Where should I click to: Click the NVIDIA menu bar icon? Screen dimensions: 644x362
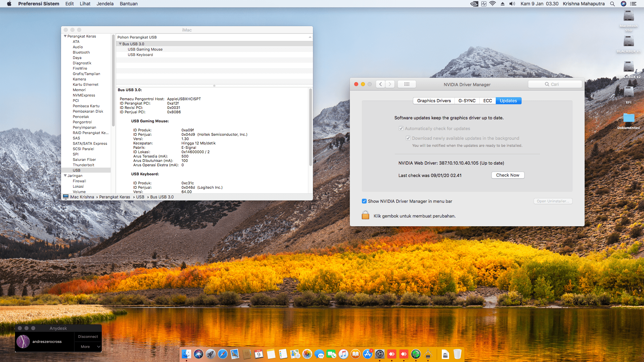(x=474, y=4)
